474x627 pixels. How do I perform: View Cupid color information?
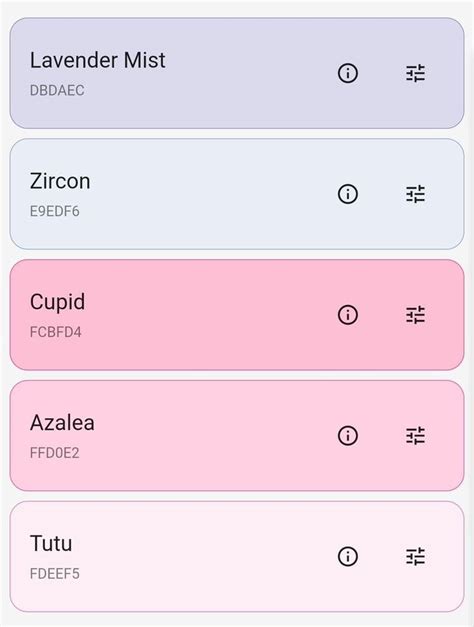click(348, 315)
